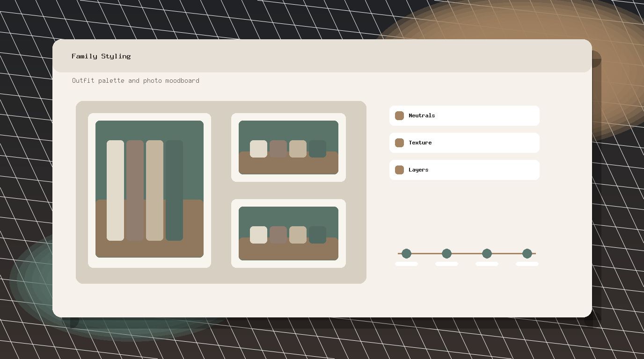Jump to the first green timeline dot
This screenshot has width=644, height=359.
click(406, 253)
